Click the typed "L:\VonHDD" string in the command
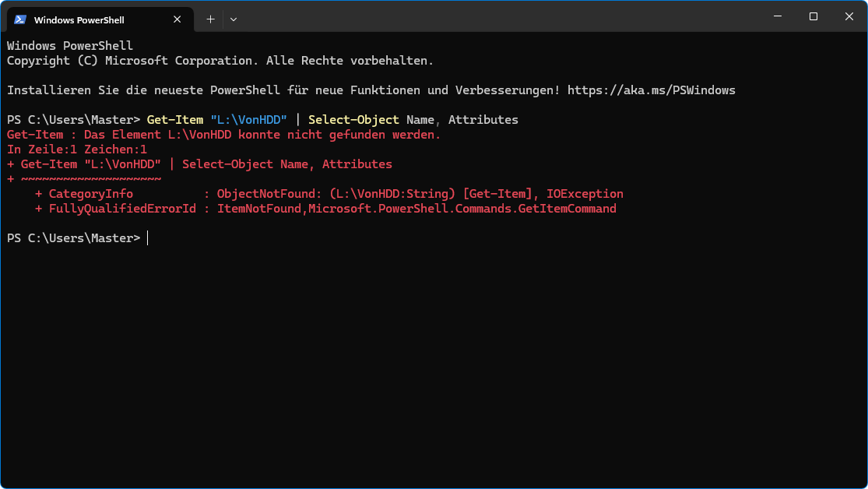The image size is (868, 489). (248, 120)
